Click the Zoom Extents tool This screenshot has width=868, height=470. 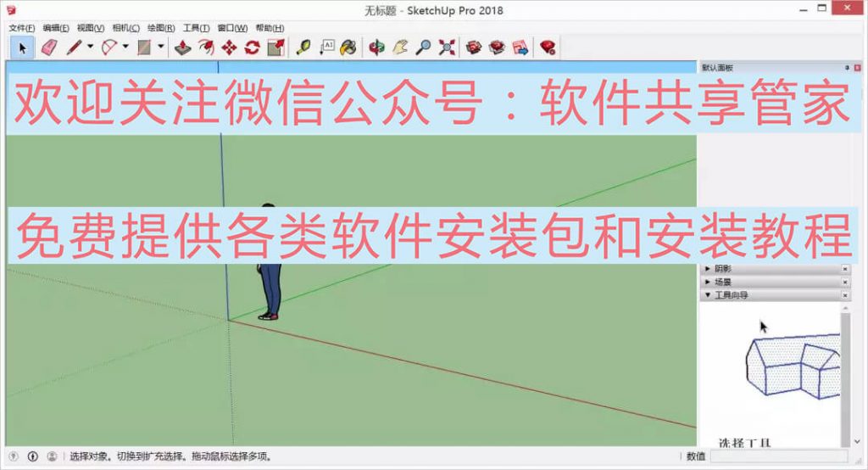[447, 48]
